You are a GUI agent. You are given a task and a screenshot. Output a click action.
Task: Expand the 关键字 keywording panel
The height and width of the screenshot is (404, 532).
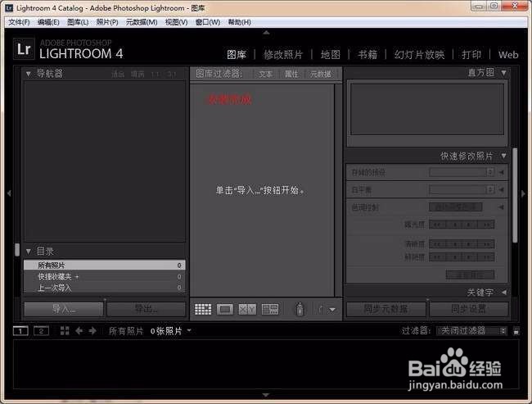504,293
